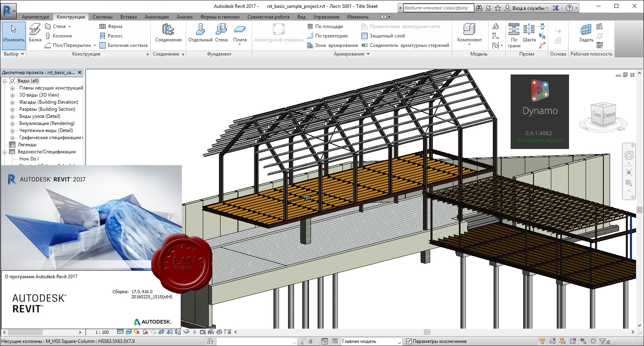Collapse the Ведомости/Спецификации node
Viewport: 644px width, 346px height.
[x=5, y=152]
